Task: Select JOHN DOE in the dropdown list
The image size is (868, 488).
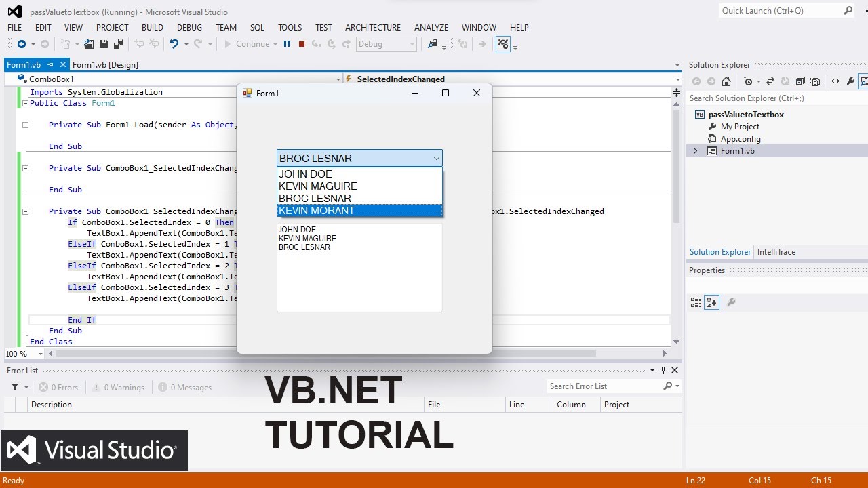Action: click(x=359, y=174)
